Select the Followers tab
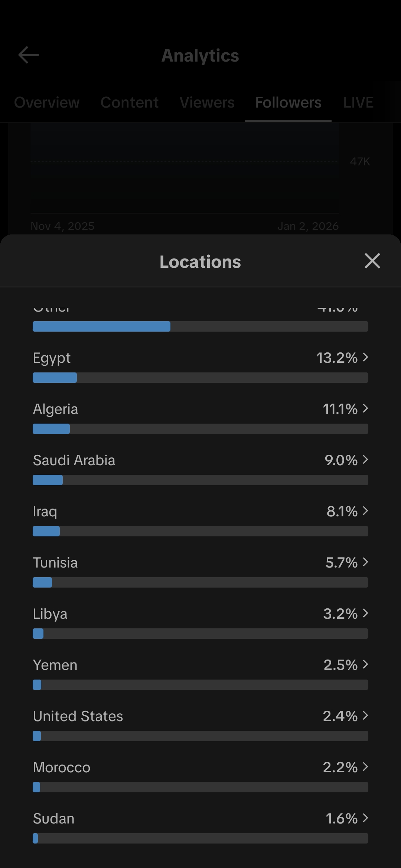The image size is (401, 868). pyautogui.click(x=288, y=102)
